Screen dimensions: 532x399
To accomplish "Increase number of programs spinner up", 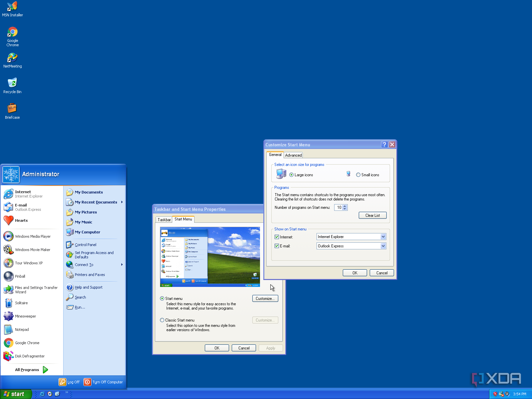I will 345,206.
